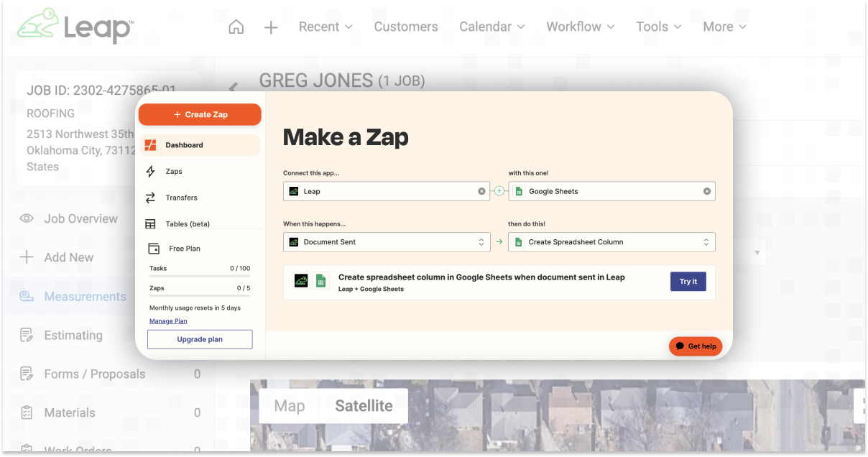Toggle the connector between Leap and Google Sheets
Screen dimensions: 868x457
click(x=499, y=191)
